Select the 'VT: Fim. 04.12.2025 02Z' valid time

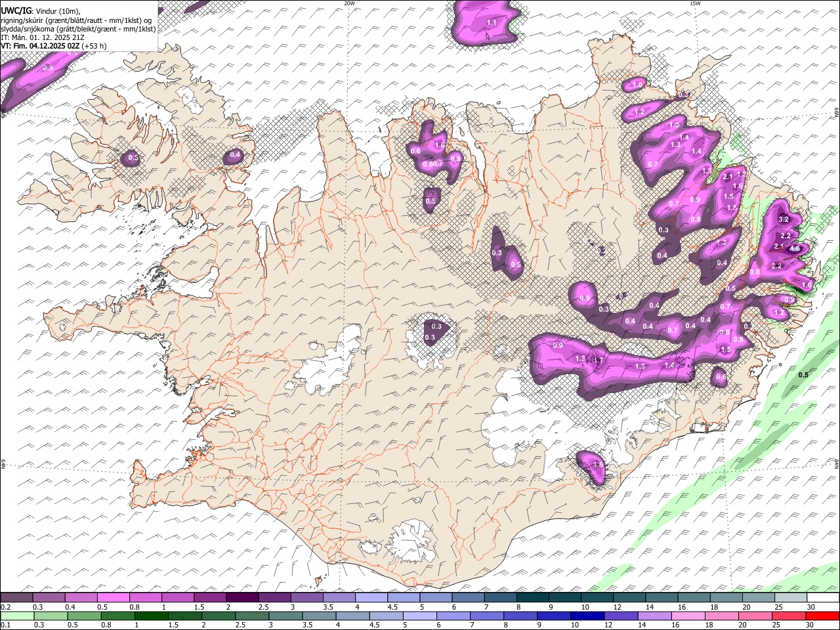point(41,46)
